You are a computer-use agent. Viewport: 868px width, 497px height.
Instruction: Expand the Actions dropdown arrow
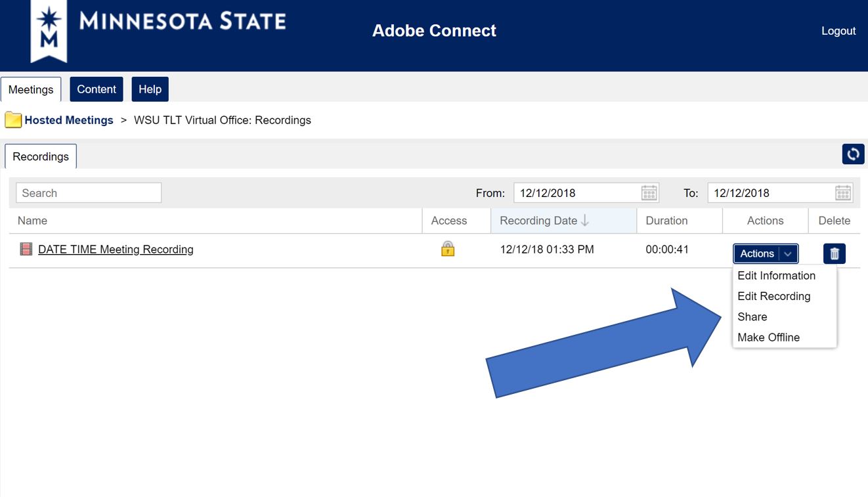click(788, 253)
